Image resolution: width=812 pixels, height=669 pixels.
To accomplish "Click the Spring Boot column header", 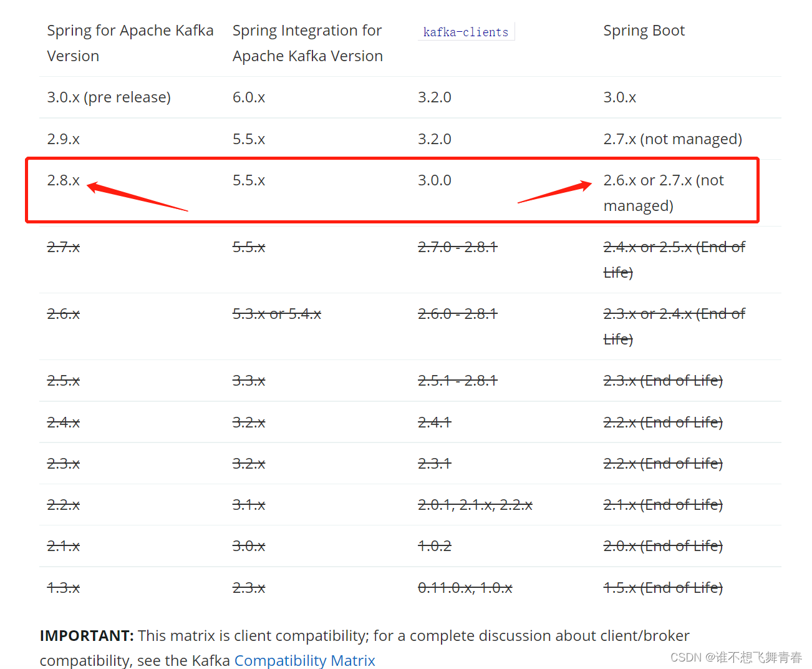I will click(x=644, y=31).
